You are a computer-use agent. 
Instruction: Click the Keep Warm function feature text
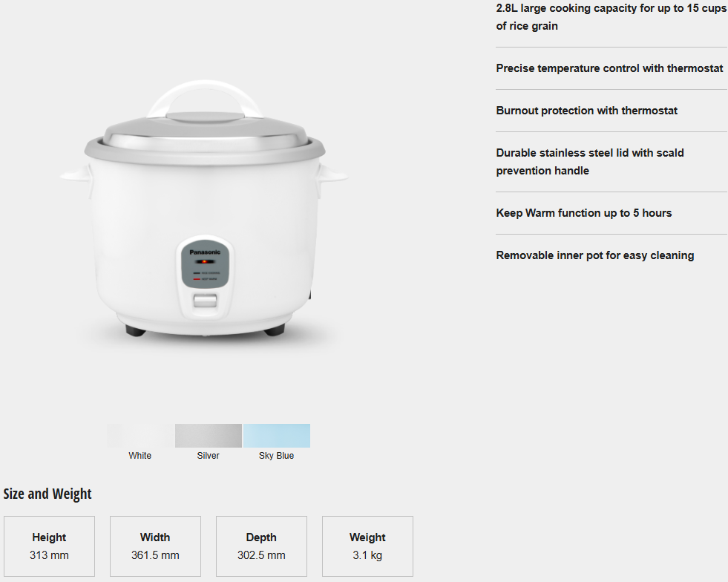click(x=583, y=213)
